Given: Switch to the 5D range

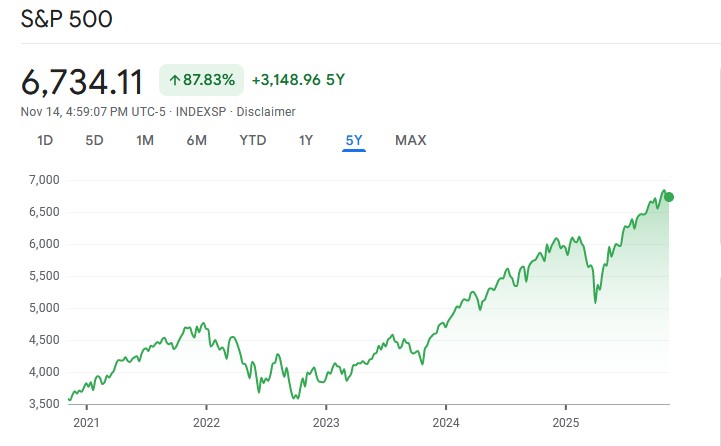Looking at the screenshot, I should tap(94, 140).
